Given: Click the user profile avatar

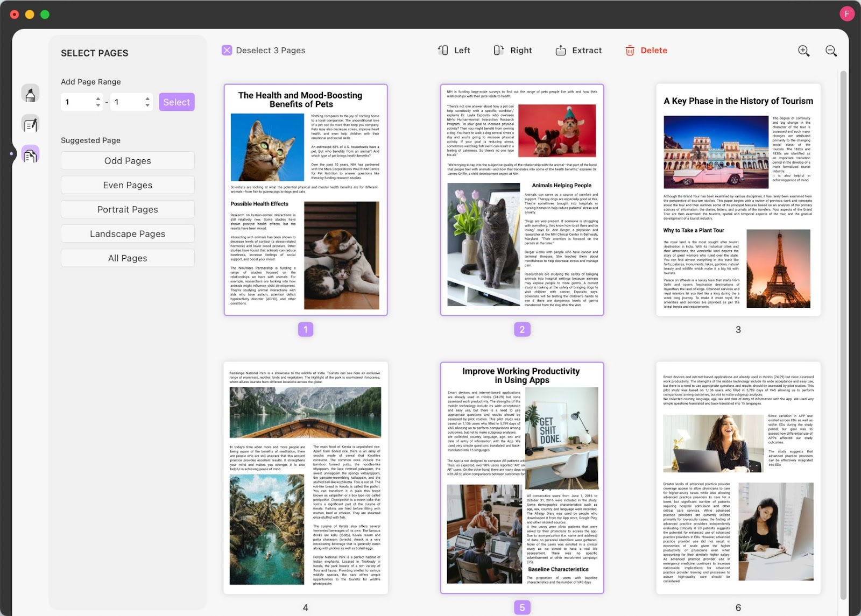Looking at the screenshot, I should [846, 14].
